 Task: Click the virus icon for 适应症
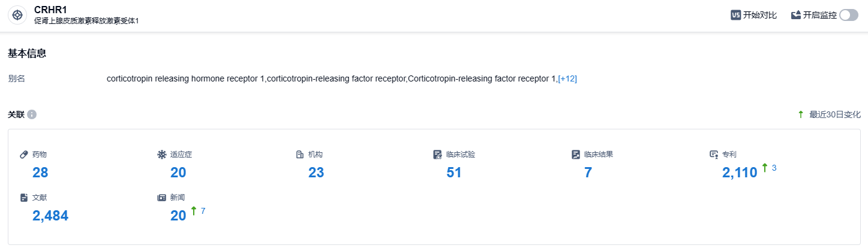(x=161, y=155)
